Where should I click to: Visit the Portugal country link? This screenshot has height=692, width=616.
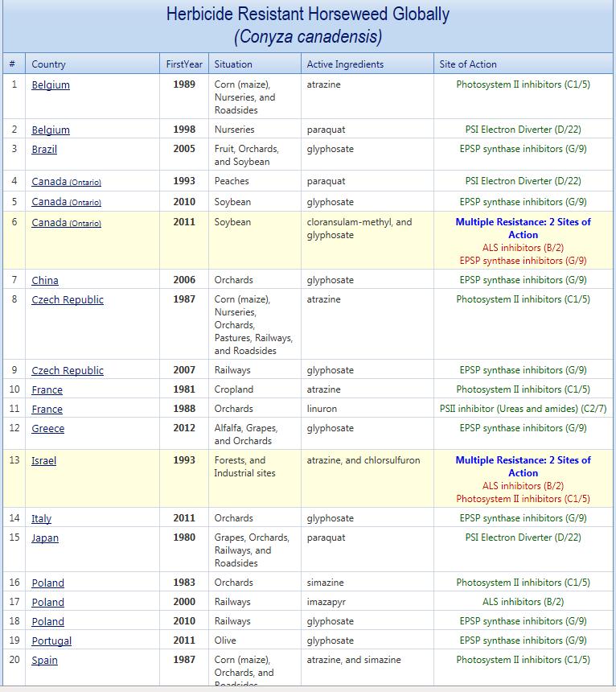click(51, 641)
